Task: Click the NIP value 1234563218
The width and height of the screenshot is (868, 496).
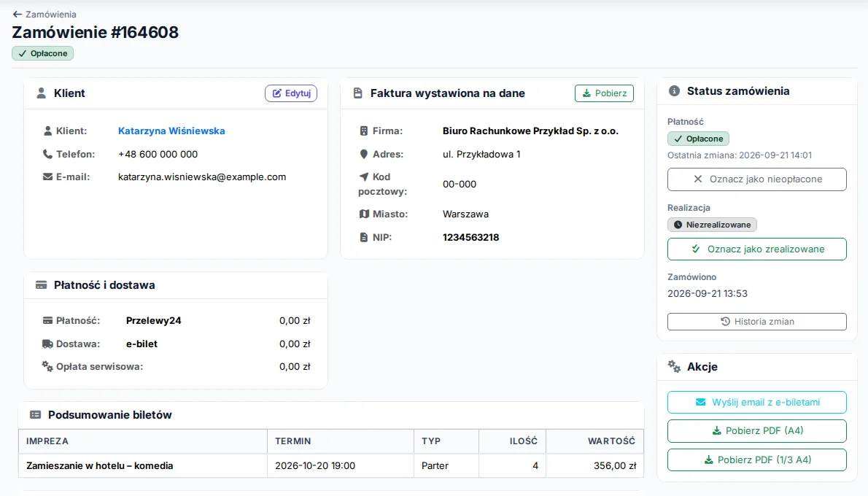Action: (x=470, y=238)
